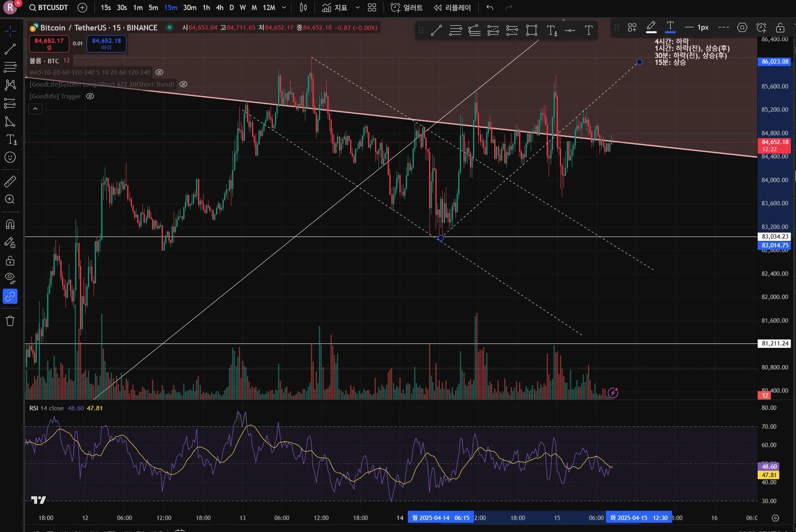Pick trend line in floating favorites toolbar
Image resolution: width=796 pixels, height=532 pixels.
point(436,31)
